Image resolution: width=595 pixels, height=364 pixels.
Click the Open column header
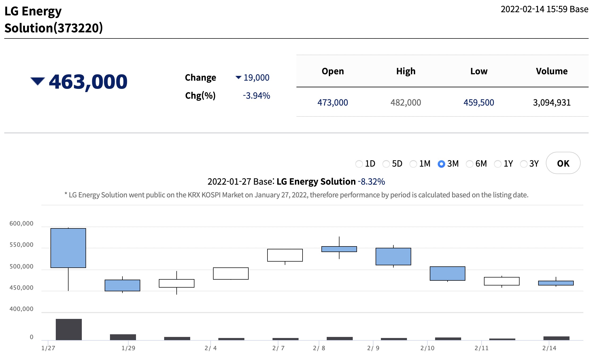click(333, 71)
